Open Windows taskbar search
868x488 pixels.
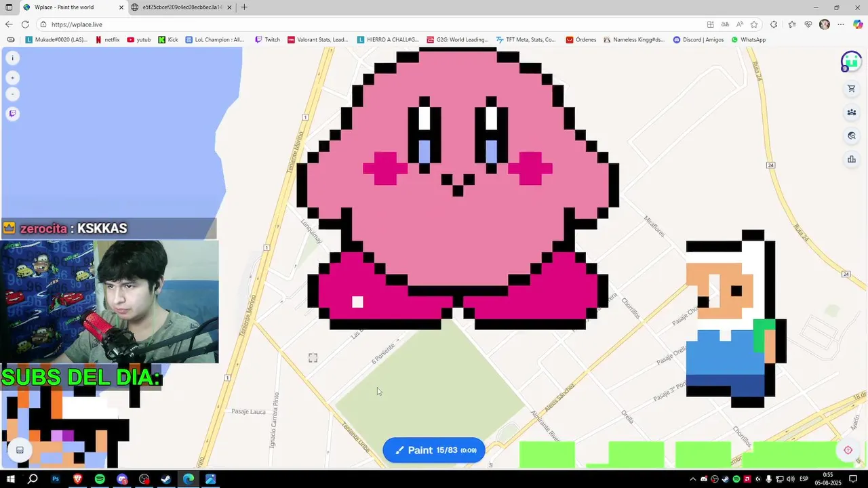[33, 479]
